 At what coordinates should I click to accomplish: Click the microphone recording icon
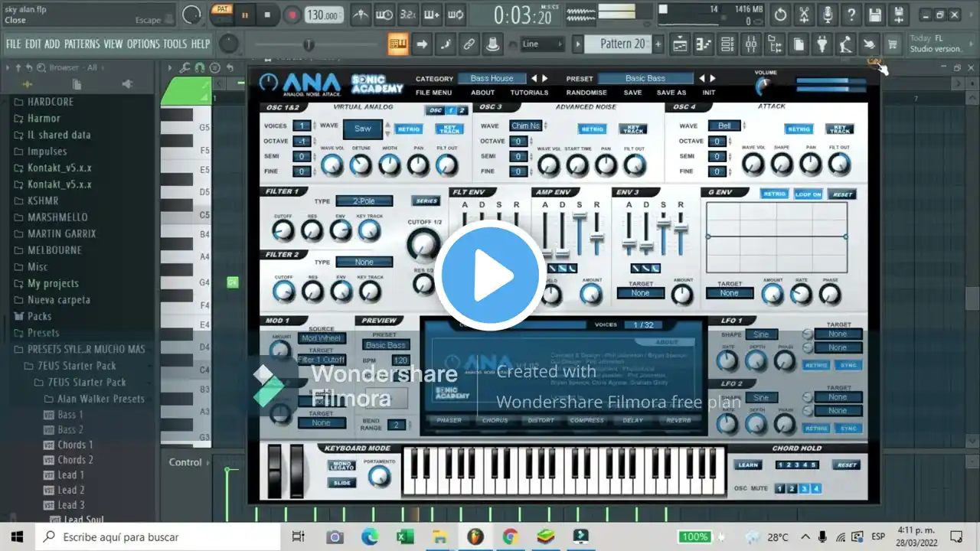point(828,15)
